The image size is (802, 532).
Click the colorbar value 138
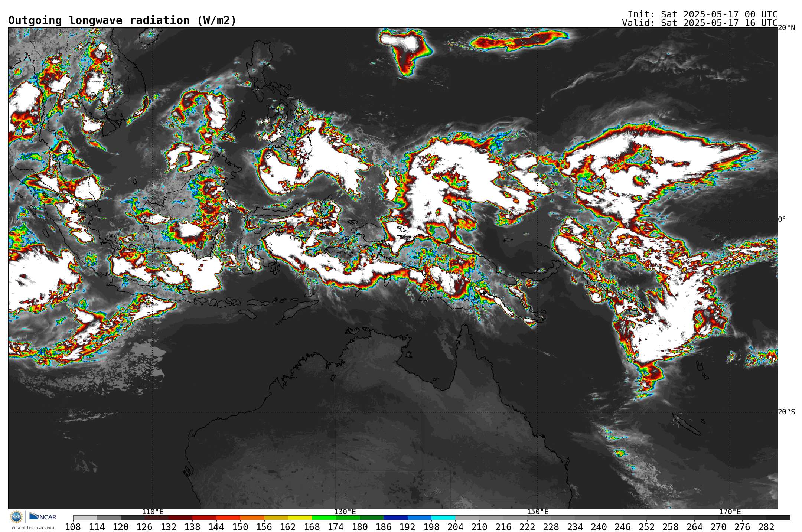pos(192,527)
